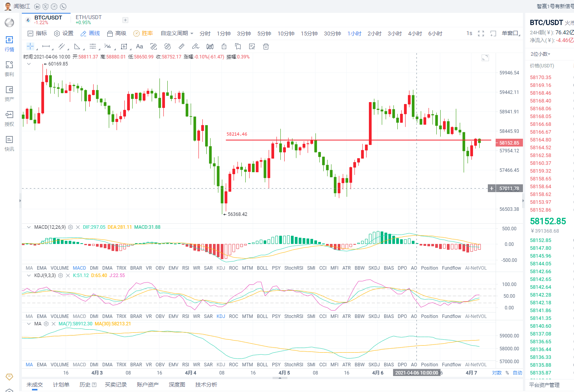
Task: Select the Fibonacci levels drawing tool
Action: click(x=93, y=46)
